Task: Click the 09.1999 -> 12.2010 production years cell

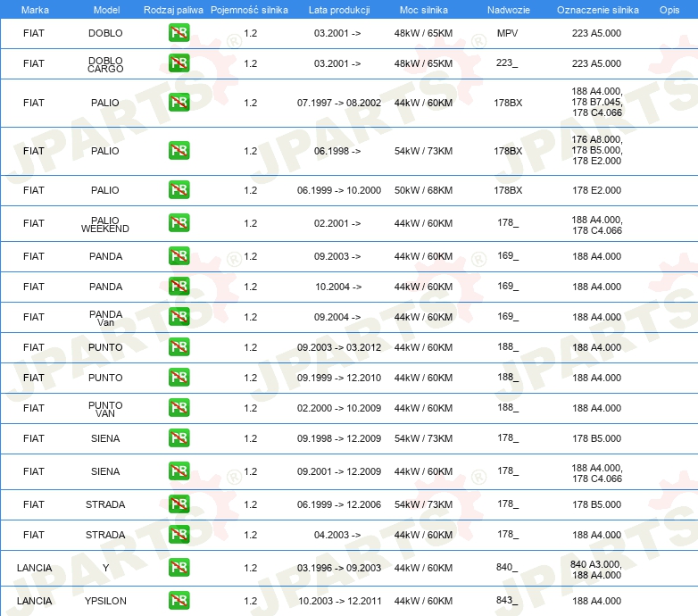Action: tap(339, 378)
